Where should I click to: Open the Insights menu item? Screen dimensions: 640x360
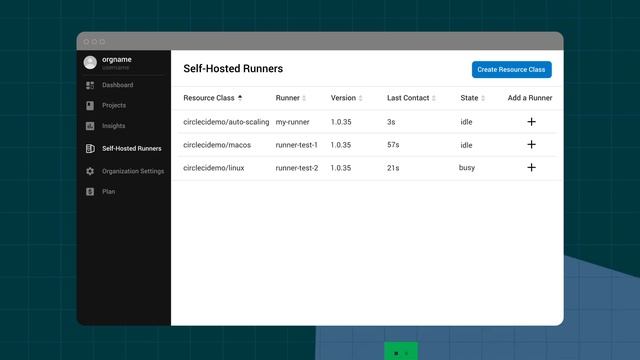pos(113,126)
